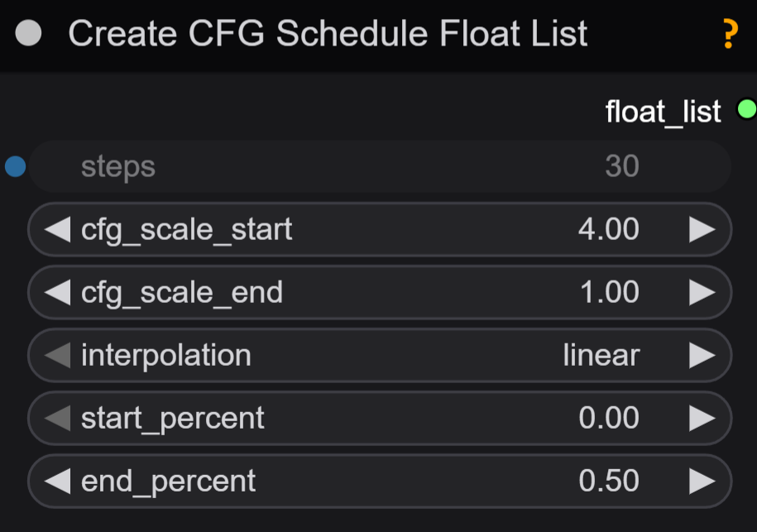Open the interpolation dropdown showing linear
This screenshot has height=532, width=757.
(380, 355)
